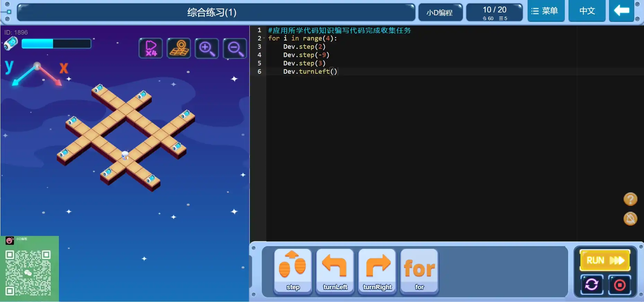Image resolution: width=644 pixels, height=302 pixels.
Task: Click the x4 speed-up icon
Action: click(x=151, y=48)
